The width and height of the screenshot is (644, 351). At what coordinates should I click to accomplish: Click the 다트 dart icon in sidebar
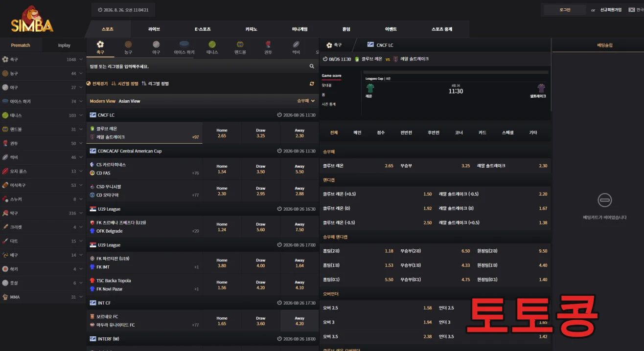(x=5, y=241)
